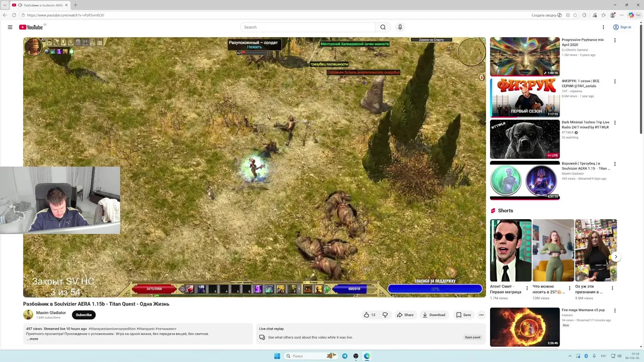Open options for Ворожей Soulvizier video
644x362 pixels.
615,164
